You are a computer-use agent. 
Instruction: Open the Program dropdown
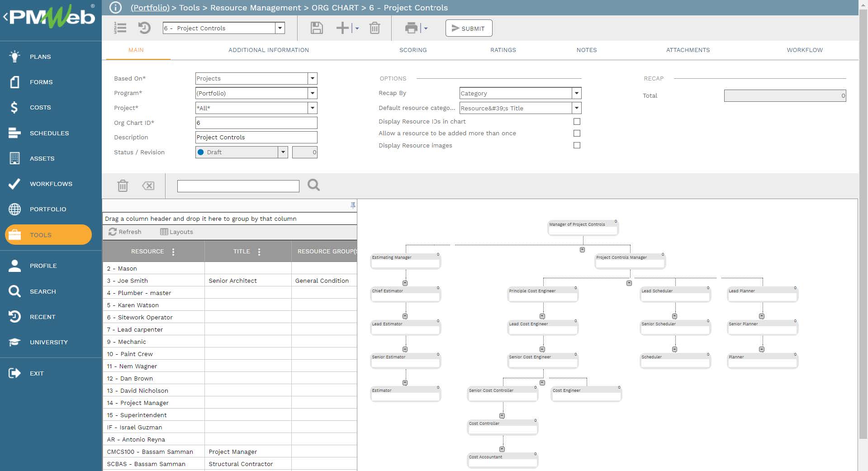pyautogui.click(x=312, y=93)
